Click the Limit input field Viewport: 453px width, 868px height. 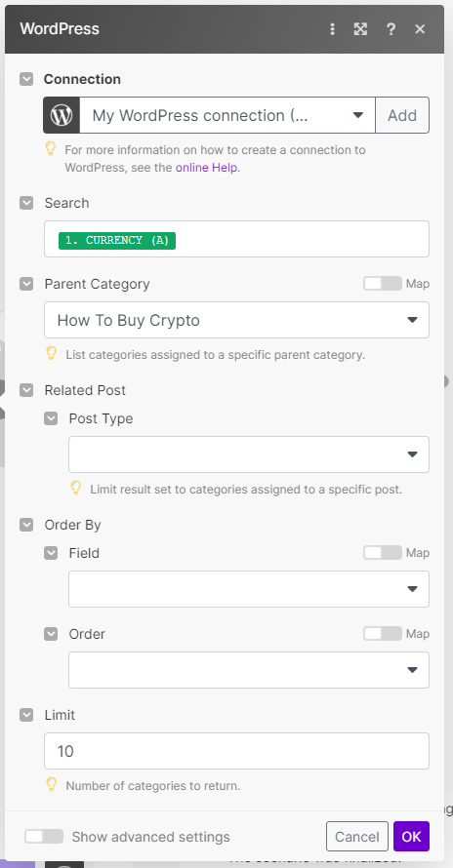(237, 751)
